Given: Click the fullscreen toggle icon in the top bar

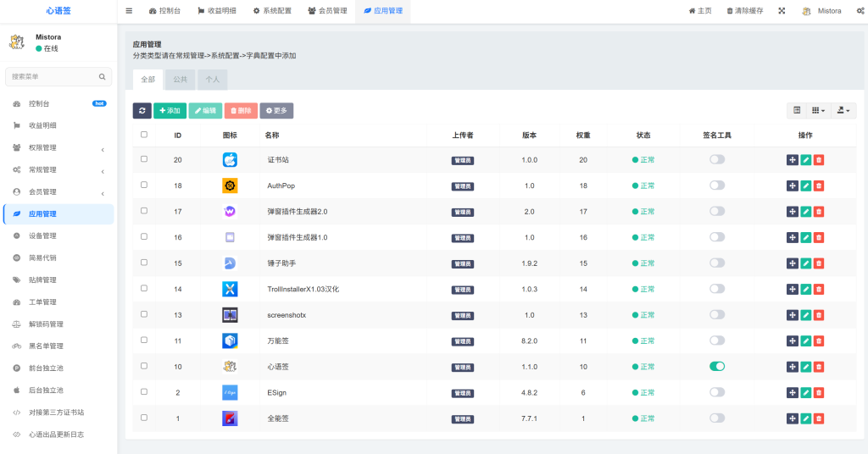Looking at the screenshot, I should [x=782, y=10].
